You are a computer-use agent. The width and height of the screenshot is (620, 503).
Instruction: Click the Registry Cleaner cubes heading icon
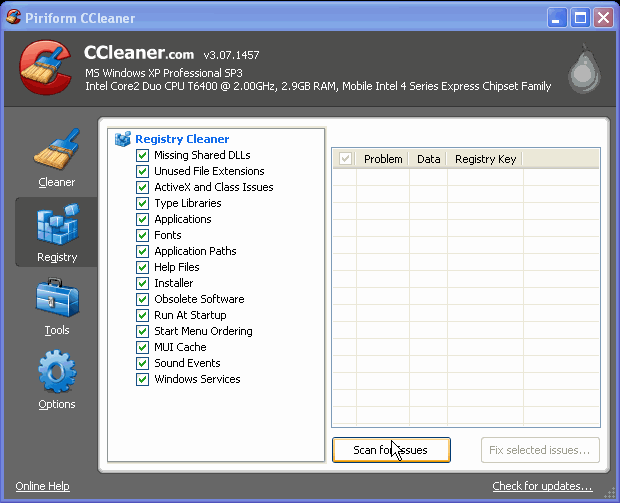pyautogui.click(x=123, y=139)
